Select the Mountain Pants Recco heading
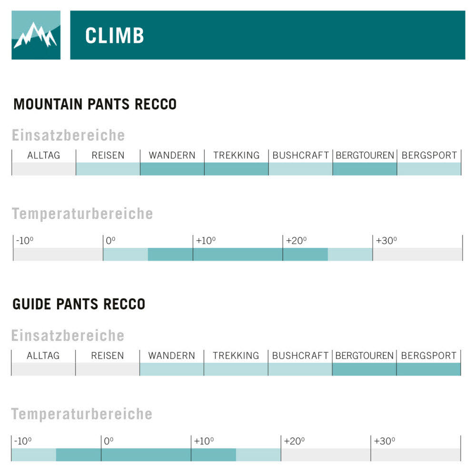Viewport: 476px width, 476px height. (x=95, y=104)
